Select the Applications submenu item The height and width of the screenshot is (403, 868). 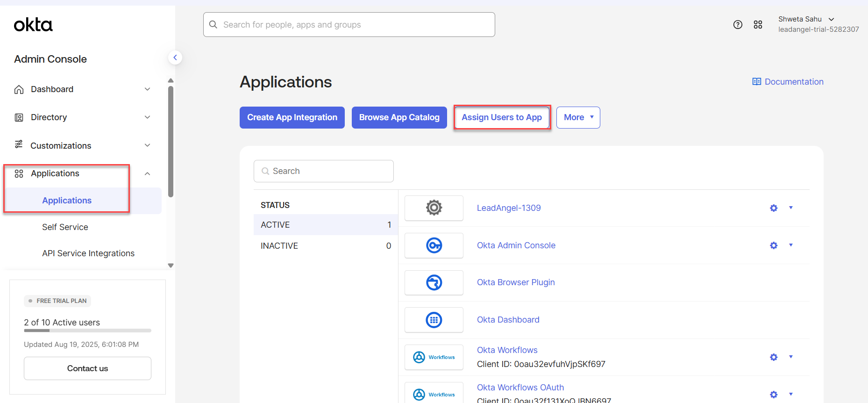pyautogui.click(x=67, y=201)
